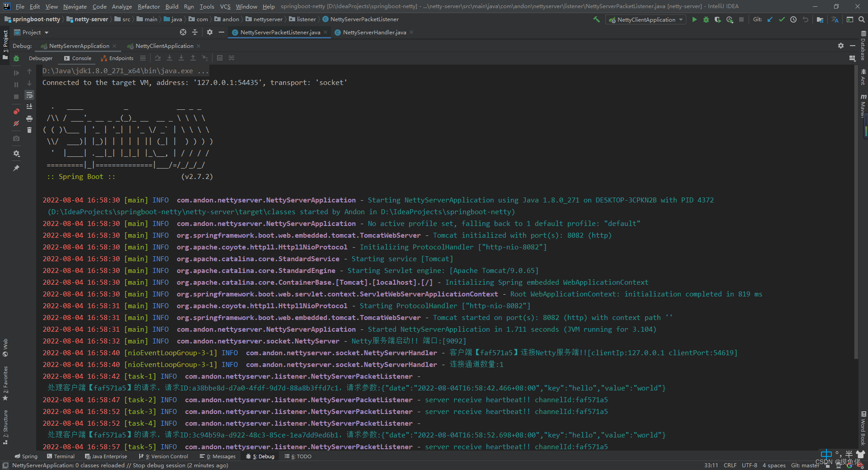Toggle the 7: Structure tool window stripe
The width and height of the screenshot is (868, 470).
(5, 427)
